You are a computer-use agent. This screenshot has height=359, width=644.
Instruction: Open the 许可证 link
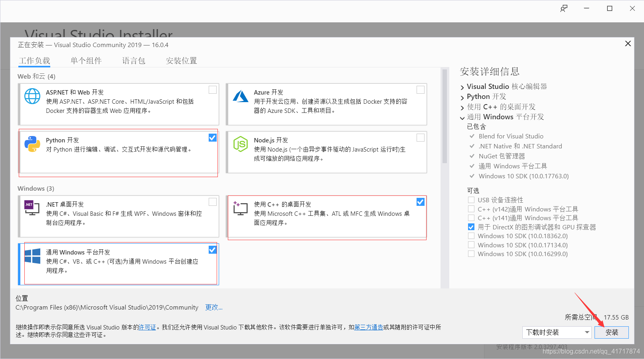147,327
